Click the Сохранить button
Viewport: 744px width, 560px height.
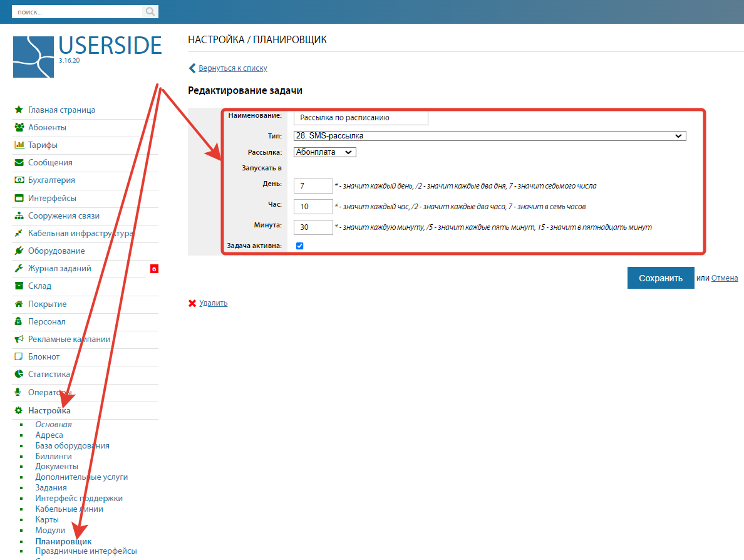(661, 278)
